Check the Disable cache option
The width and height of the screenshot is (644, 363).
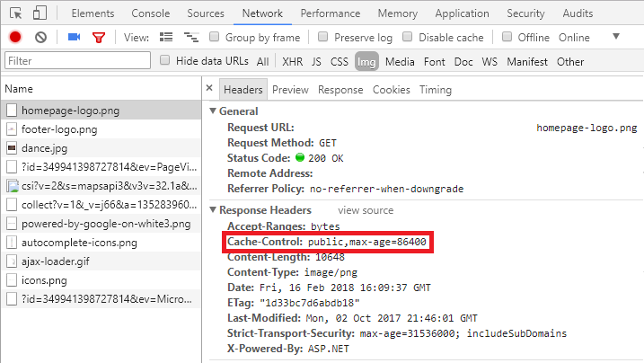pos(408,38)
